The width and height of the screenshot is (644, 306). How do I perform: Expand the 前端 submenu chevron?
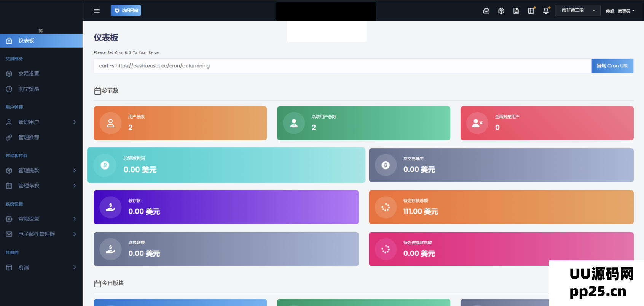pos(75,267)
